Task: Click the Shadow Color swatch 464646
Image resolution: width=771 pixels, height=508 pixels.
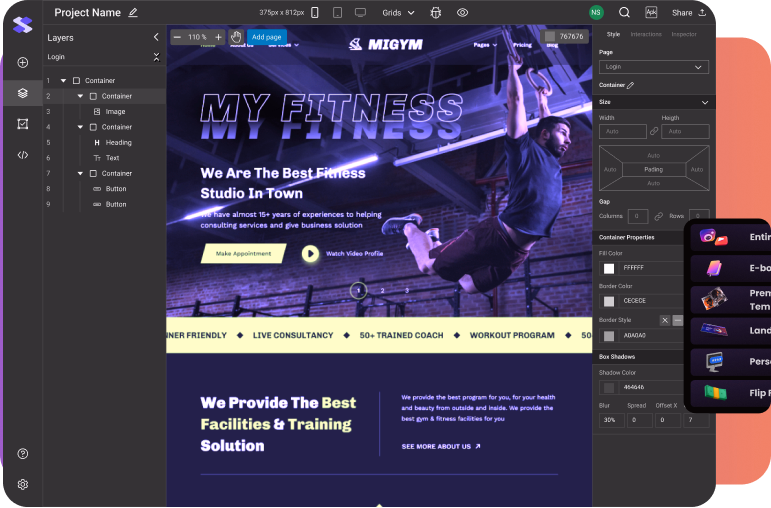Action: click(x=609, y=388)
